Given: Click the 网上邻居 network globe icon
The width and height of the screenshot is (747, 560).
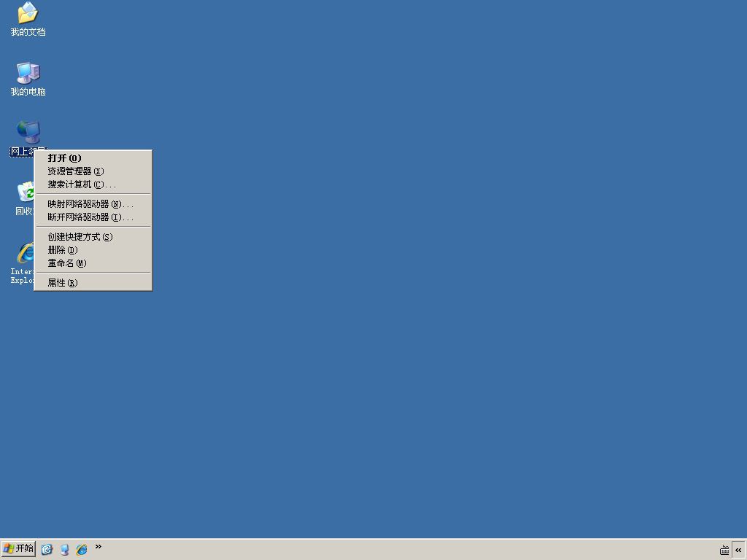Looking at the screenshot, I should pyautogui.click(x=28, y=132).
